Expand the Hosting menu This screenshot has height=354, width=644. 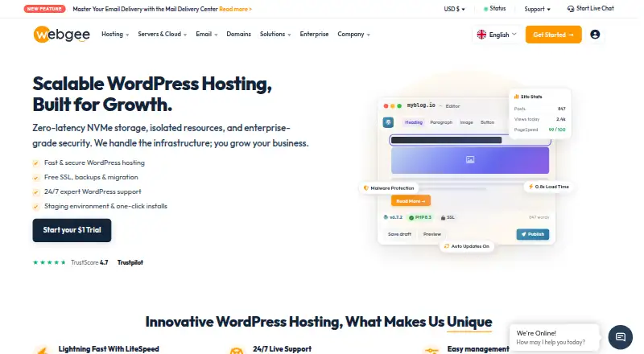coord(115,34)
